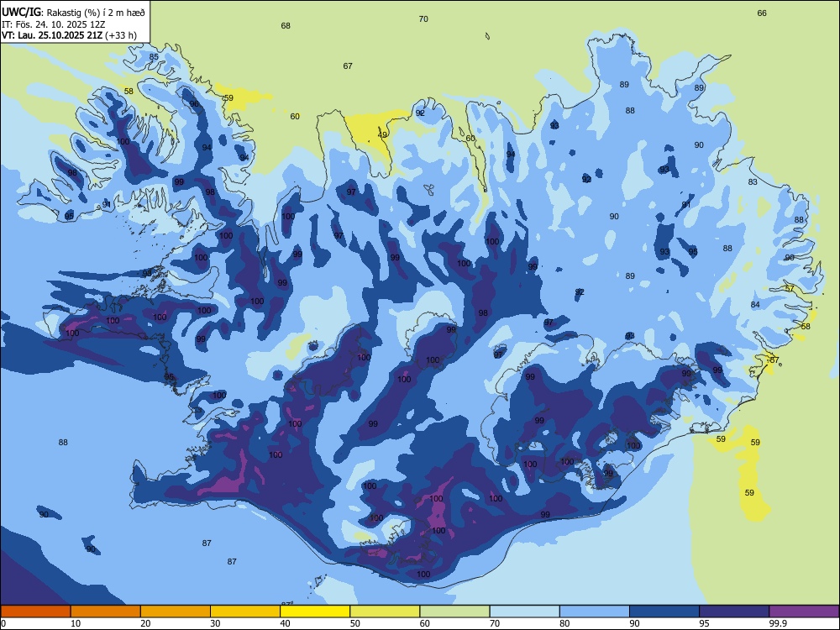Click the '83' humidity value in the east
The image size is (840, 630).
coord(753,182)
